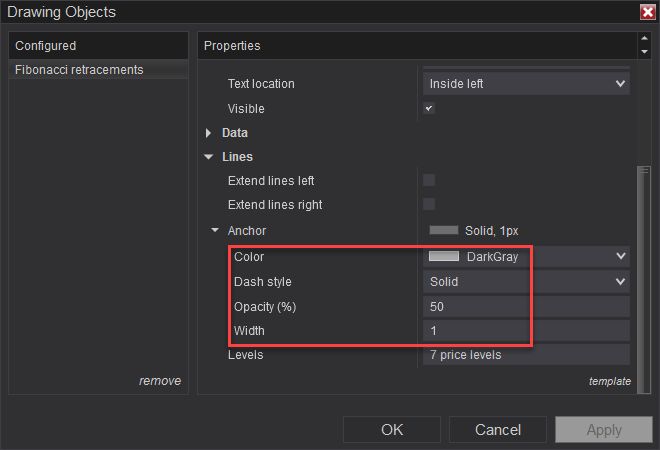Close the Drawing Objects dialog
This screenshot has width=660, height=450.
click(x=647, y=12)
